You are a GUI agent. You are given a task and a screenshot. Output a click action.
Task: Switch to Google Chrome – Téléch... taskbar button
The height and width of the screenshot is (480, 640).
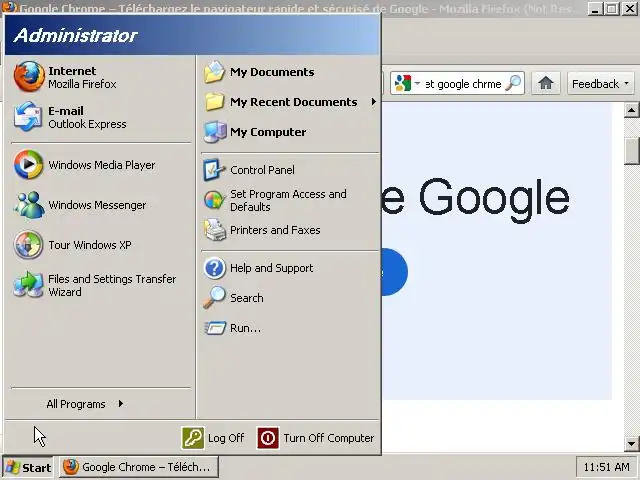pos(139,467)
